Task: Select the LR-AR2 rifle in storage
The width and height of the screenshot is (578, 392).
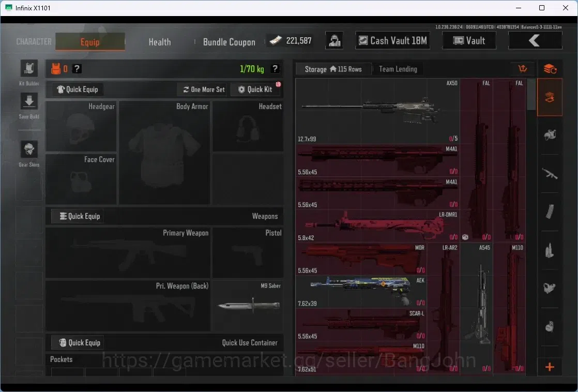Action: tap(444, 309)
